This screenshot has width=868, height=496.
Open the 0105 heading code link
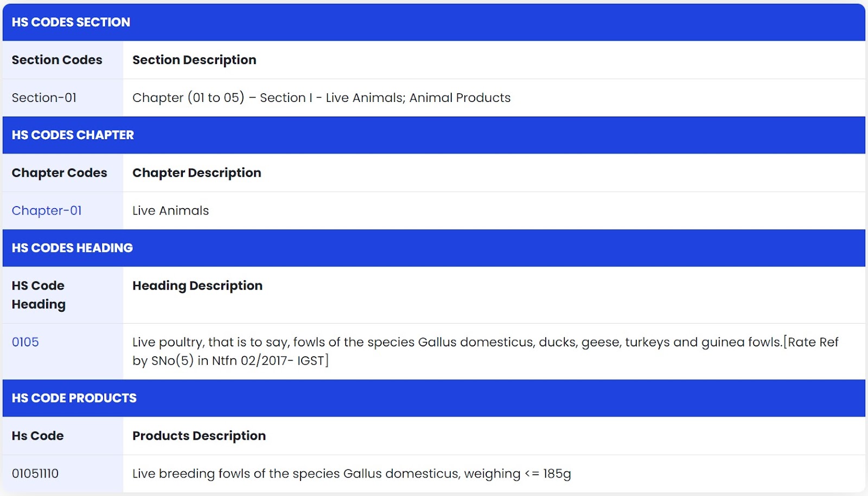tap(25, 342)
